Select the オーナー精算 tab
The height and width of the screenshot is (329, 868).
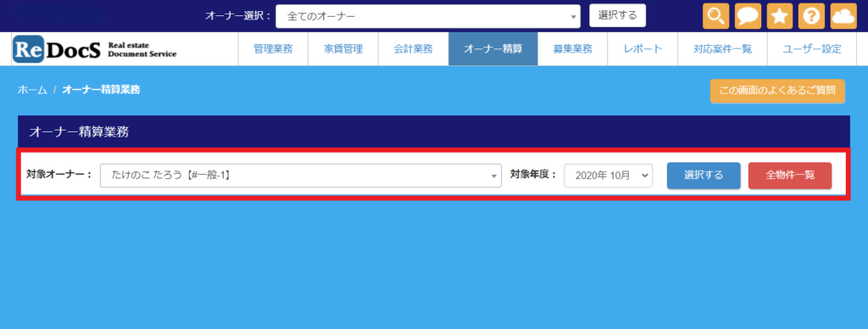pos(493,48)
